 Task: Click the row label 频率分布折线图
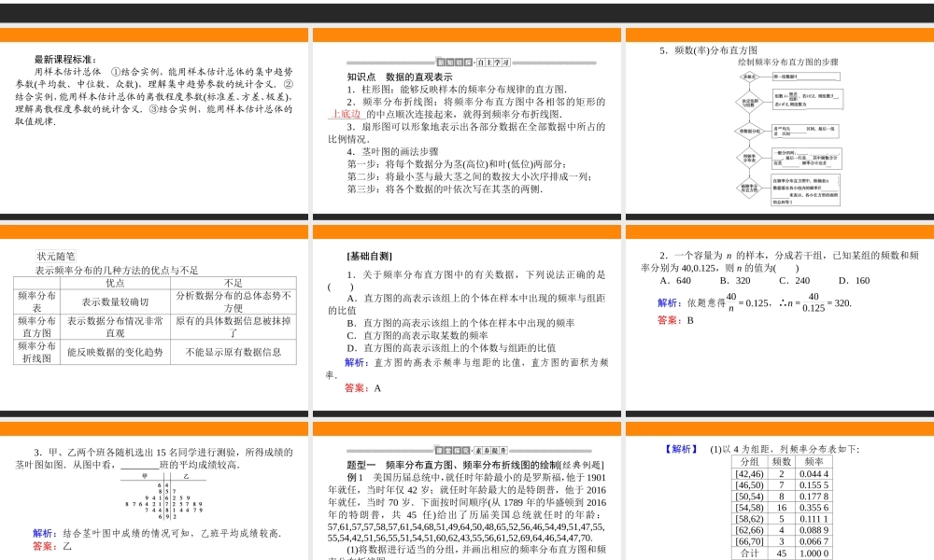coord(37,352)
